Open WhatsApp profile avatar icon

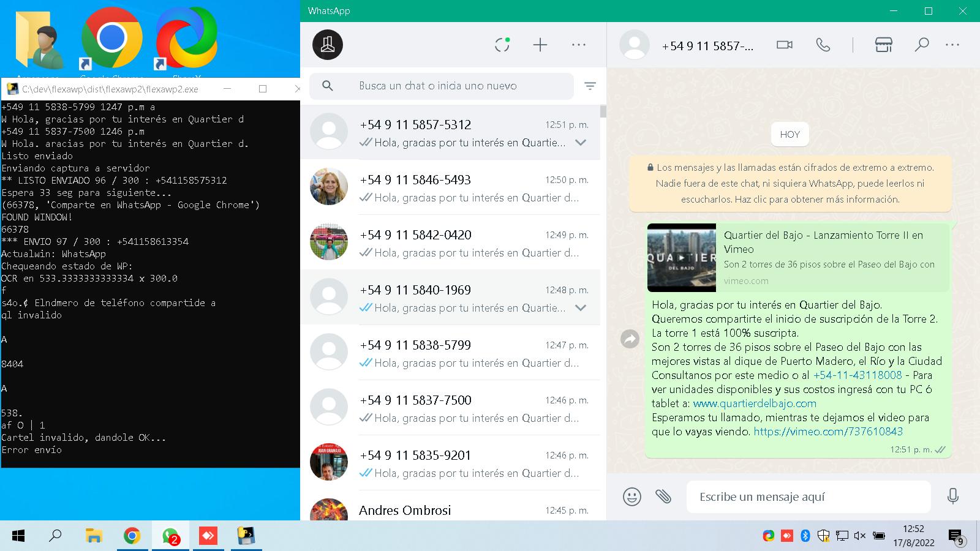point(328,45)
